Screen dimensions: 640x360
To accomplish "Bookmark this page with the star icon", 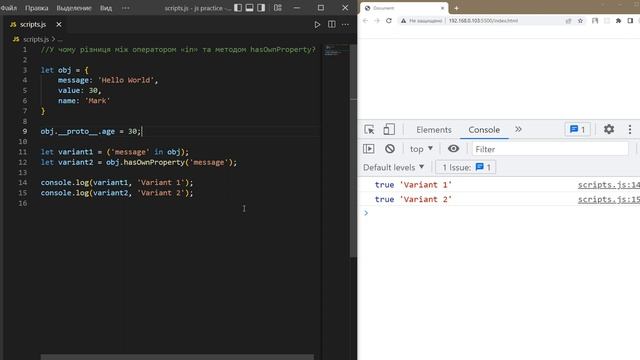I will pos(580,21).
